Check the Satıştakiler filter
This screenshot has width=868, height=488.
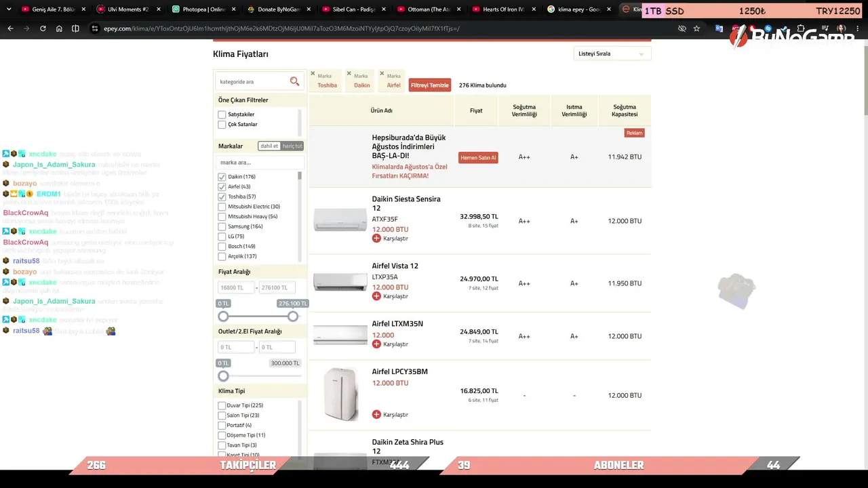(222, 115)
